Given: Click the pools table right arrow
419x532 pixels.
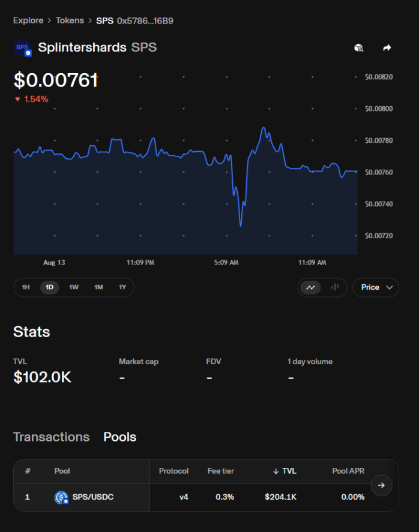Looking at the screenshot, I should point(381,486).
